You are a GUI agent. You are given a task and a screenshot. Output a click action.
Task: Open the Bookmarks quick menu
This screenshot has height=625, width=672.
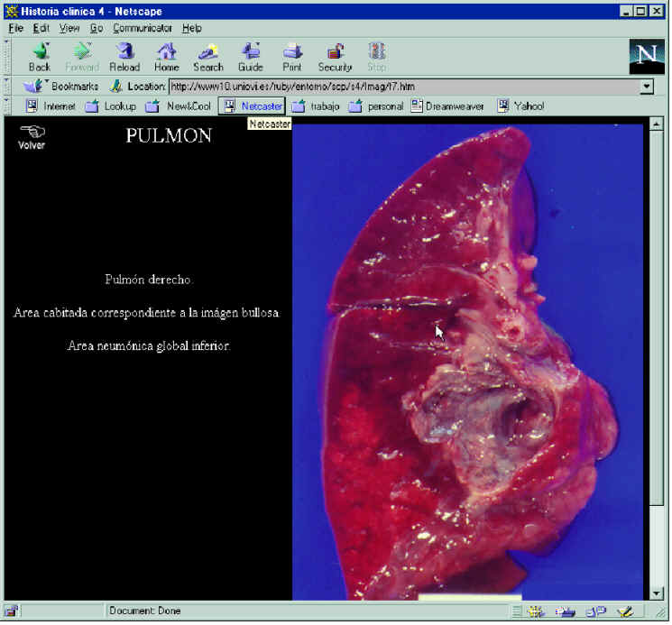61,87
